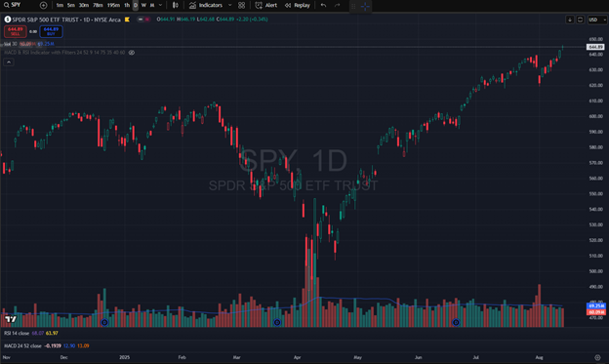Click the square icon left of the USD dropdown
The width and height of the screenshot is (609, 364).
[581, 20]
